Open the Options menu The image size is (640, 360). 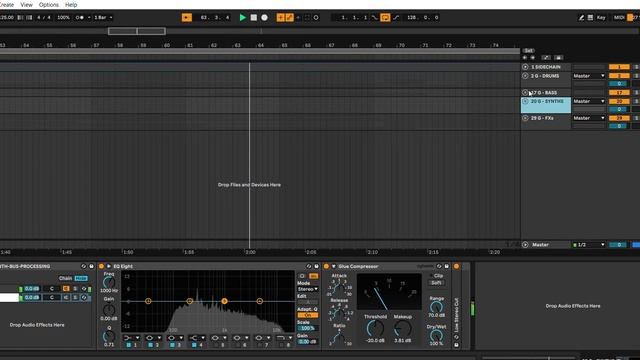(x=49, y=5)
